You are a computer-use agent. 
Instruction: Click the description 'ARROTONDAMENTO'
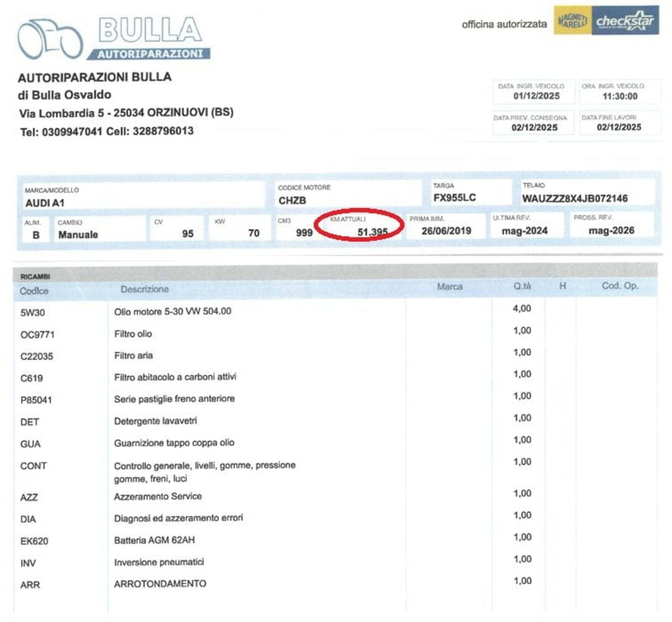coord(160,583)
